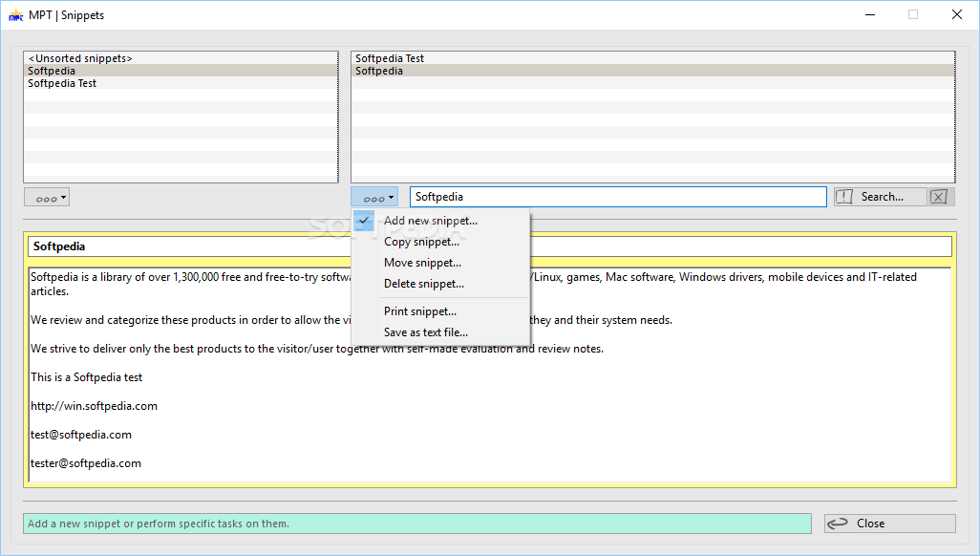Screen dimensions: 980x556
Task: Click the snippet title field showing Softpedia
Action: 489,246
